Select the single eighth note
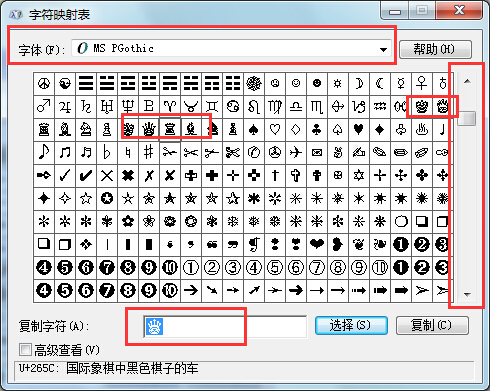Image resolution: width=490 pixels, height=391 pixels. tap(44, 153)
